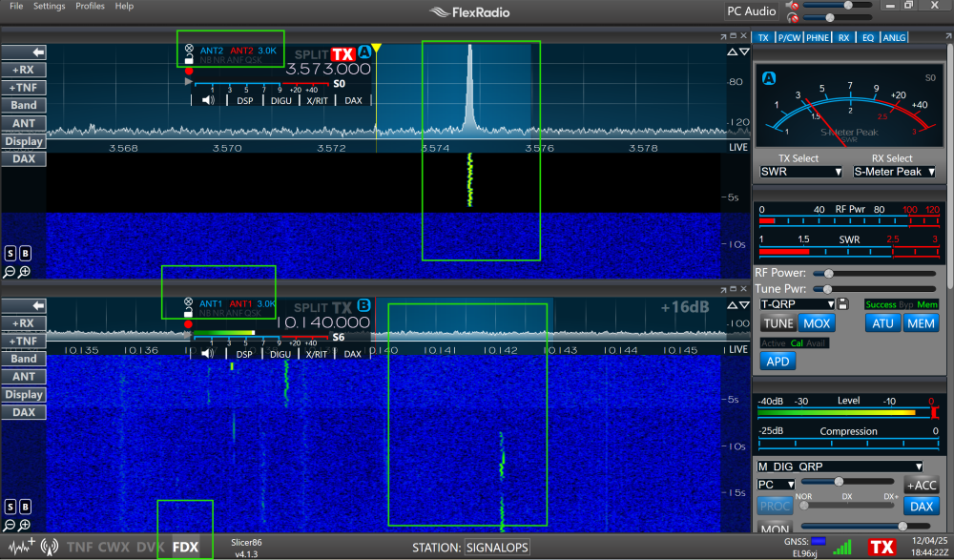Enable TX on slice B
The width and height of the screenshot is (954, 560).
click(x=342, y=307)
